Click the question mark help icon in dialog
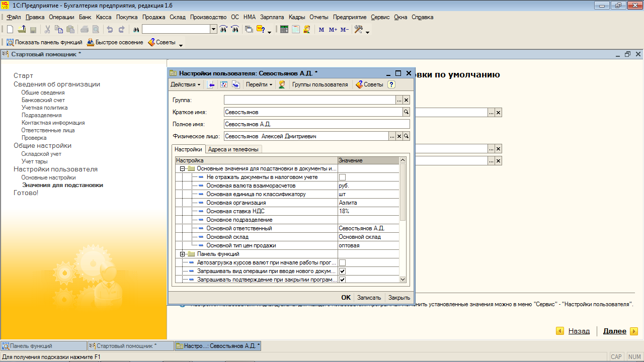The height and width of the screenshot is (362, 644). (x=391, y=84)
